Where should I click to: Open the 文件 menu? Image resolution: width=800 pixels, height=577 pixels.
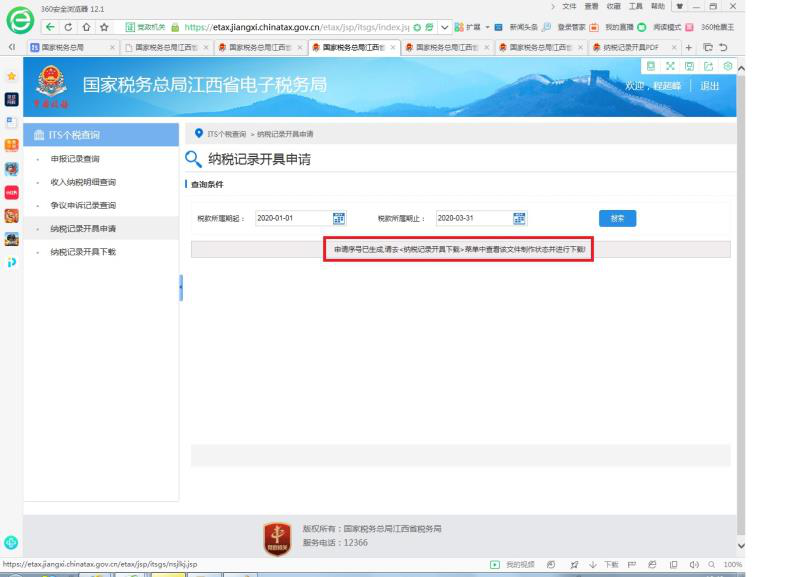569,7
